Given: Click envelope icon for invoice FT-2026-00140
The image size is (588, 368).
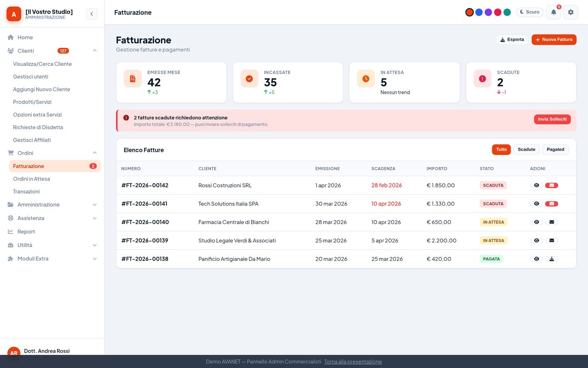Looking at the screenshot, I should 552,222.
